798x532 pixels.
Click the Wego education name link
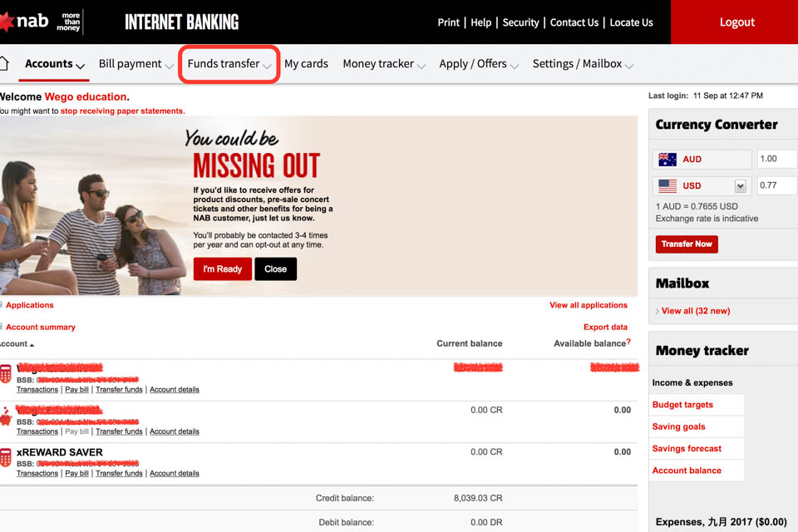click(86, 96)
